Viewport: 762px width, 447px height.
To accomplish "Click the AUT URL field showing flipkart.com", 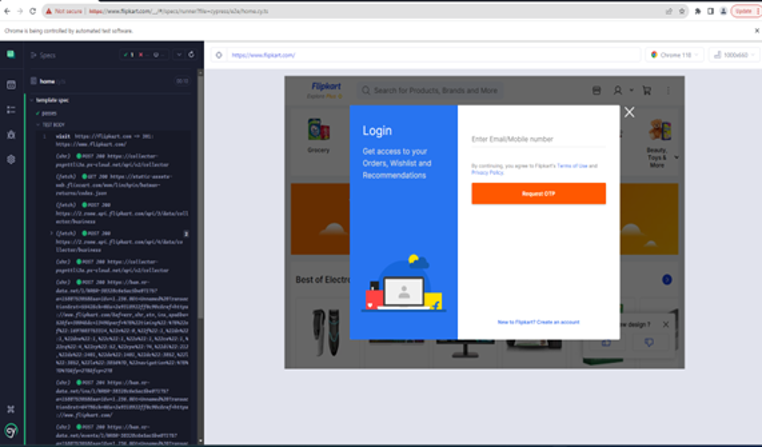I will tap(433, 55).
